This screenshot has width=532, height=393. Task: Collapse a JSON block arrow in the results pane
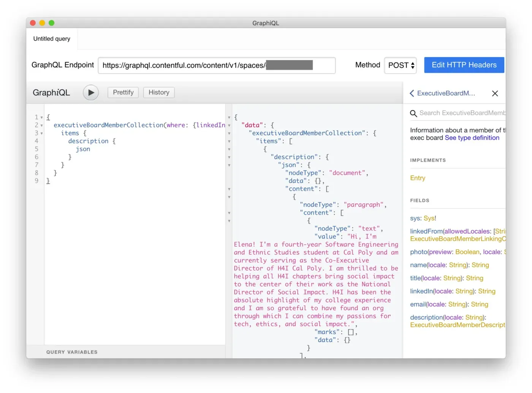229,117
